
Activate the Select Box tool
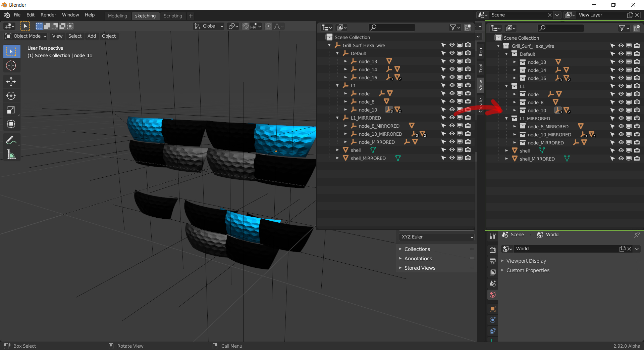pyautogui.click(x=11, y=51)
